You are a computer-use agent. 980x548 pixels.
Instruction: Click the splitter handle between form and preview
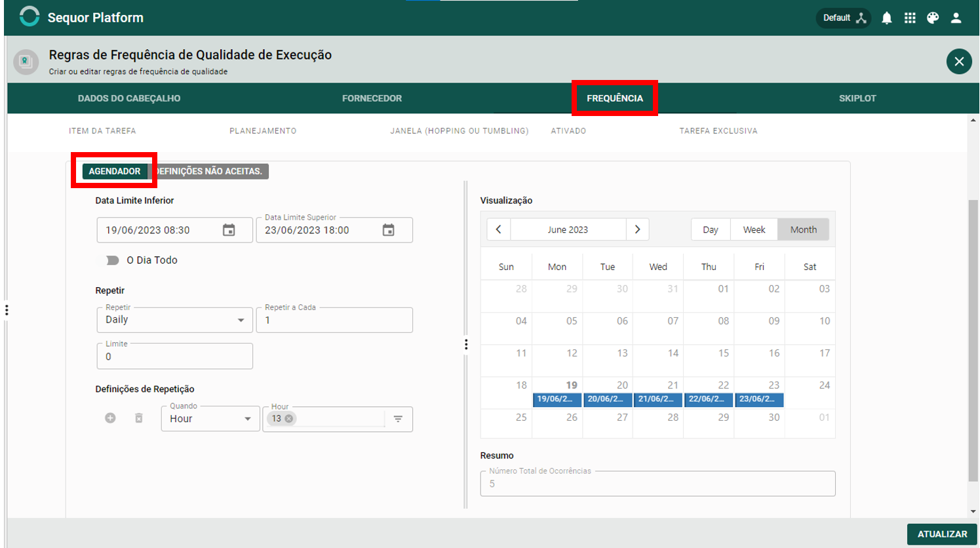tap(466, 344)
